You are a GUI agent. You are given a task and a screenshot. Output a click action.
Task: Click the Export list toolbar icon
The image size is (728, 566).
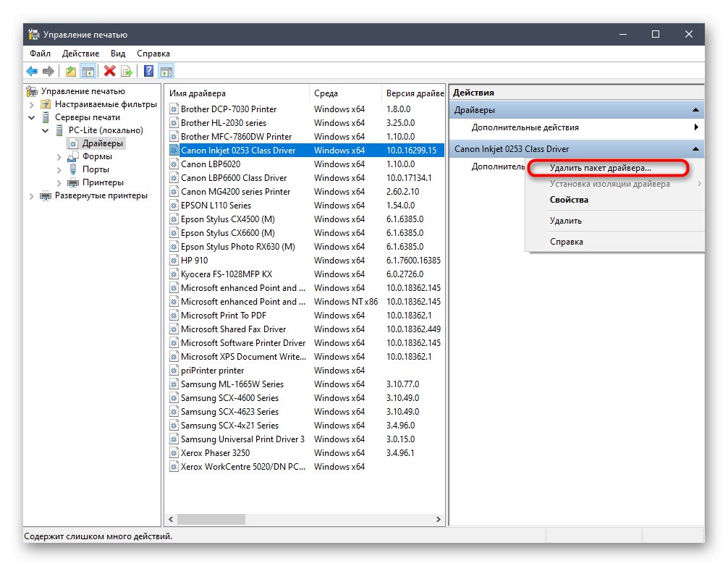[127, 71]
